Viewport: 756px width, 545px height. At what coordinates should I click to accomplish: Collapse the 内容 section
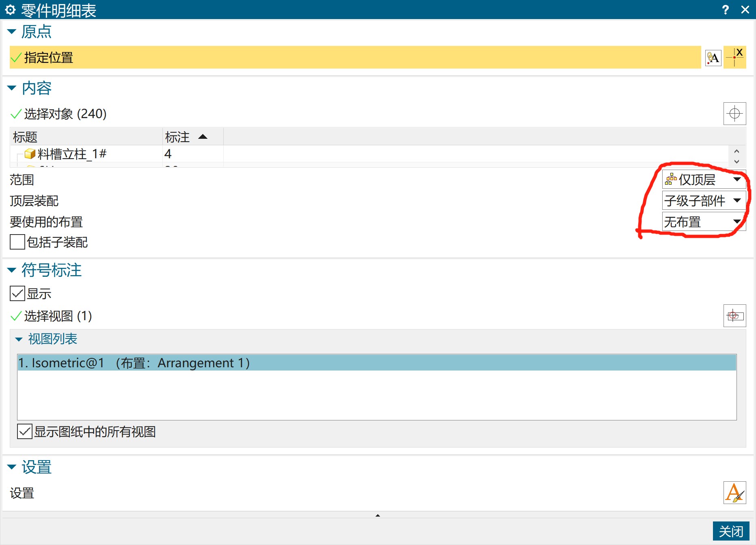[x=12, y=88]
